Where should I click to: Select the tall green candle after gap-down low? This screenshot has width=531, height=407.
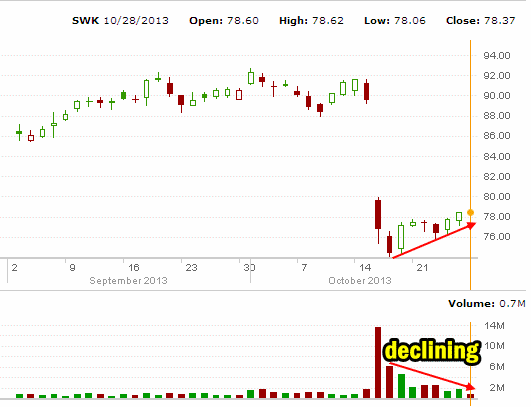pos(401,237)
